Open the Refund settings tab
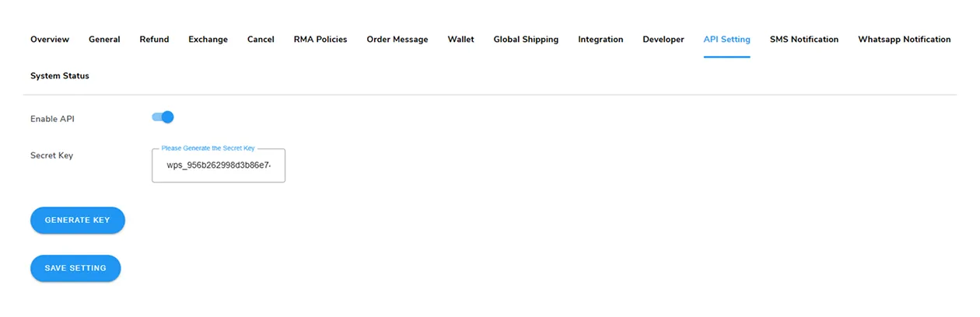 [154, 40]
